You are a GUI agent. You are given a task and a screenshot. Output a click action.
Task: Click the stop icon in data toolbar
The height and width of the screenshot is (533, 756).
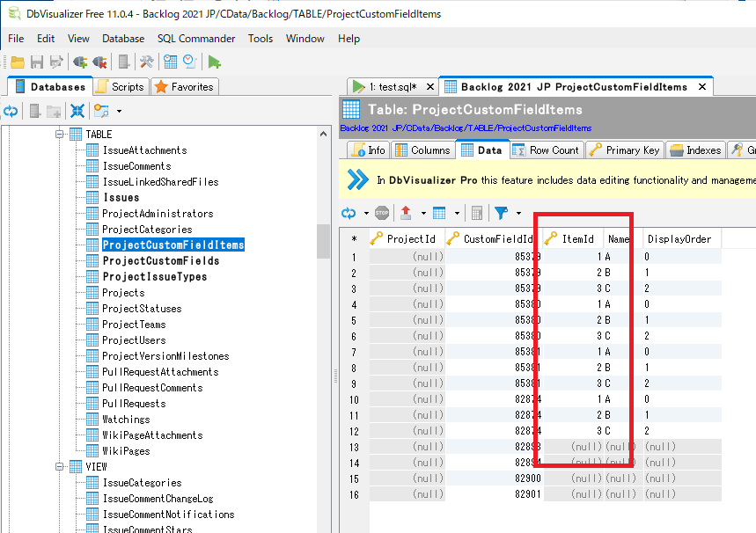382,213
